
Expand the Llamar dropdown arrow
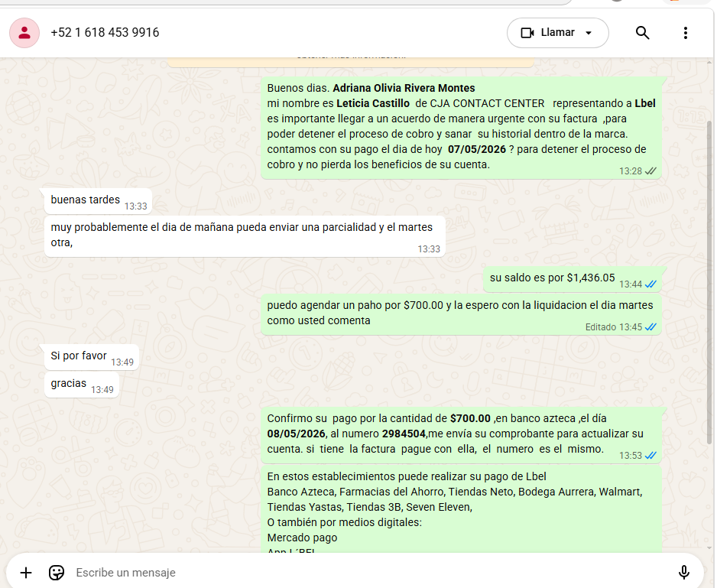pyautogui.click(x=589, y=33)
